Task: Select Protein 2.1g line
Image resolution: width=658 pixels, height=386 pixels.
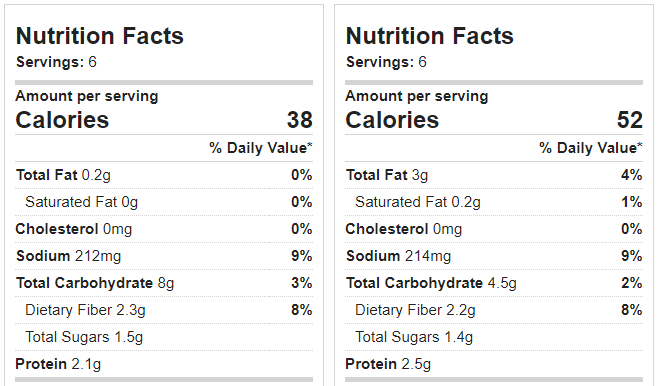Action: (164, 364)
